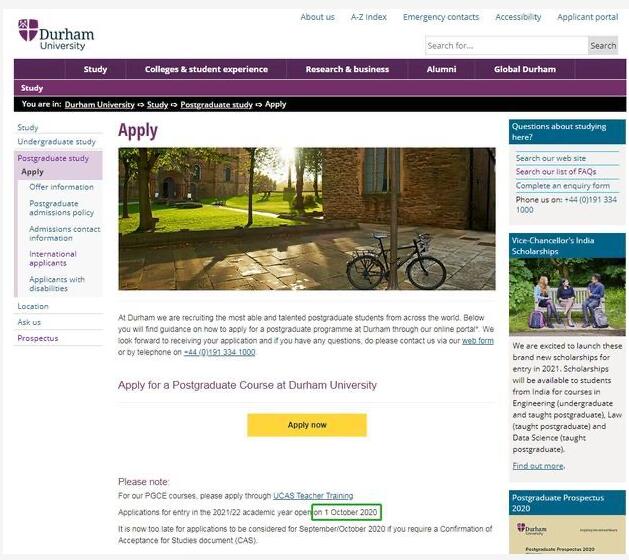Open the Alumni navigation item
Image resolution: width=629 pixels, height=560 pixels.
click(x=441, y=69)
